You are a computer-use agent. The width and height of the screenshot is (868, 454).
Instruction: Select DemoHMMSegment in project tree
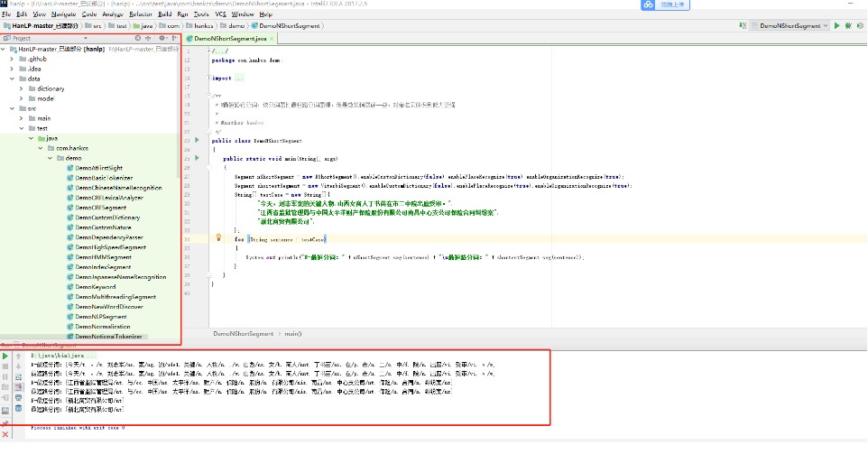click(103, 257)
